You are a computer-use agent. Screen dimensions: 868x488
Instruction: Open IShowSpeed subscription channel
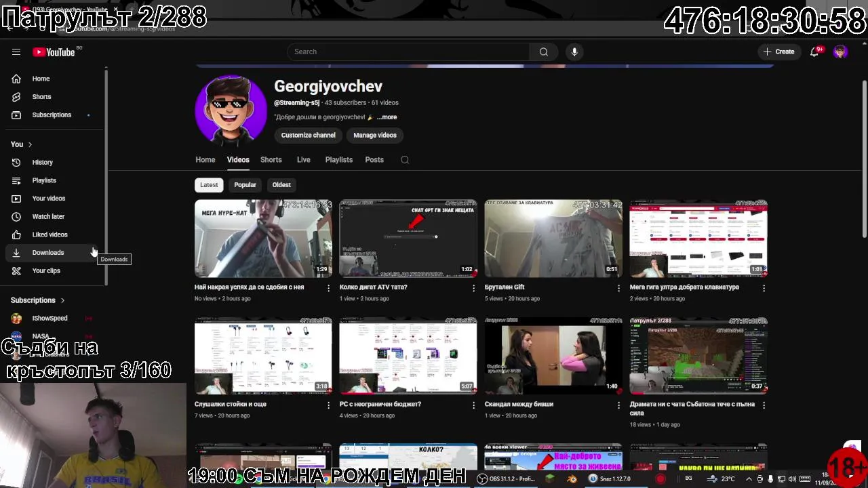click(x=51, y=318)
